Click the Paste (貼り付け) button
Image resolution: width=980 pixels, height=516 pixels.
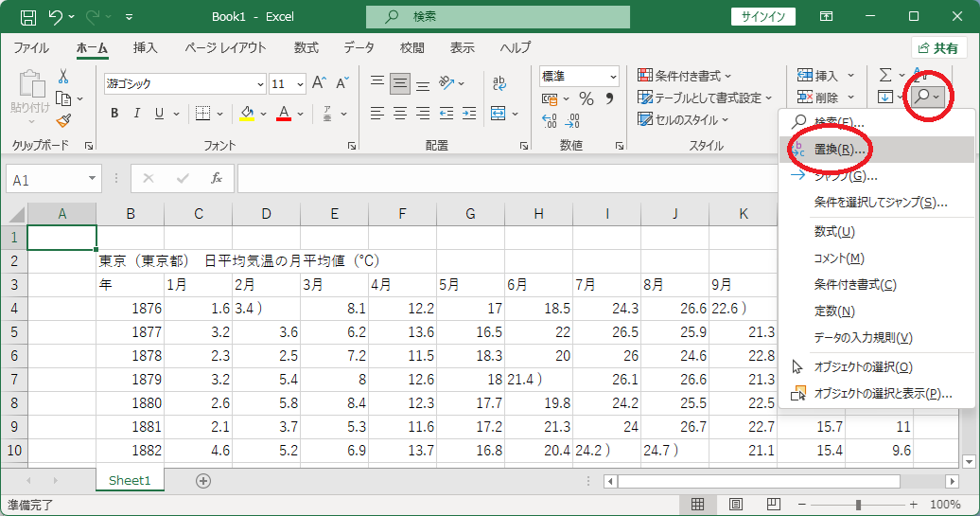[29, 97]
